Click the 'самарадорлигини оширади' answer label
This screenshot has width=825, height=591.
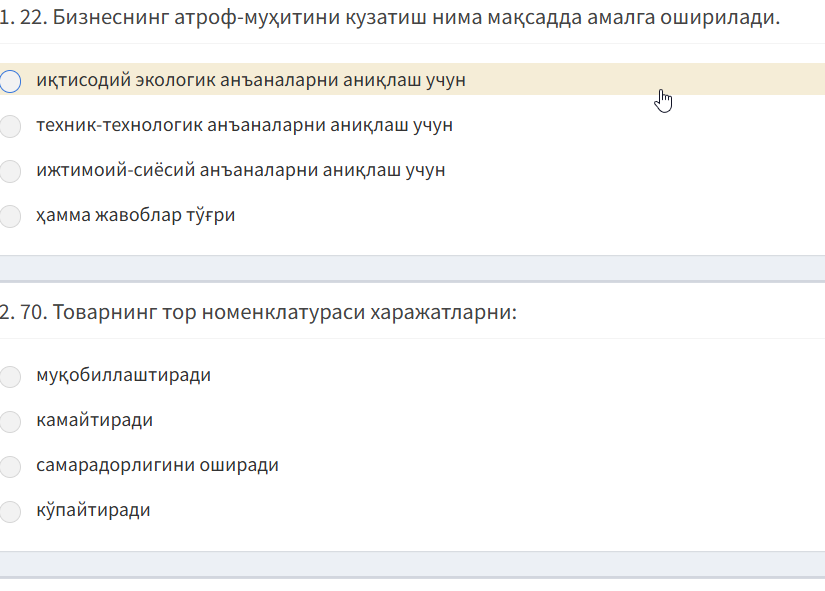point(157,465)
